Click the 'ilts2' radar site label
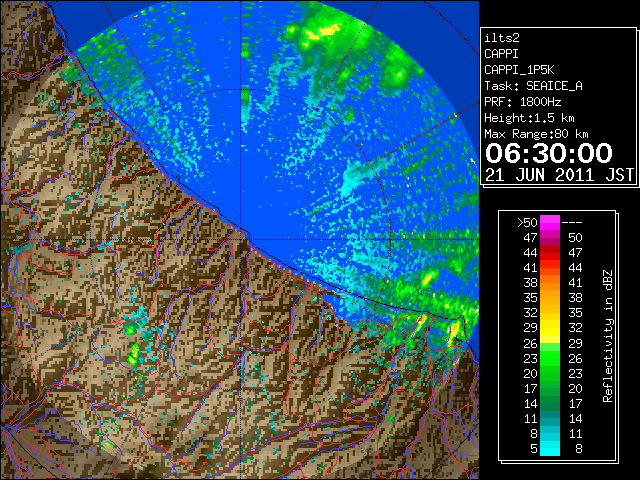Viewport: 640px width, 480px height. click(x=502, y=38)
